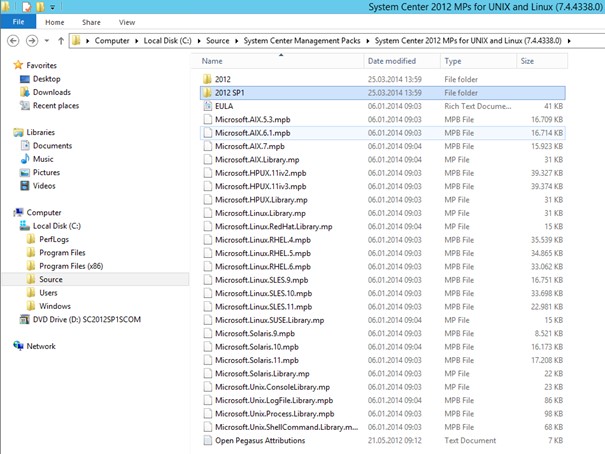This screenshot has height=454, width=605.
Task: Open the Videos library
Action: (x=38, y=186)
